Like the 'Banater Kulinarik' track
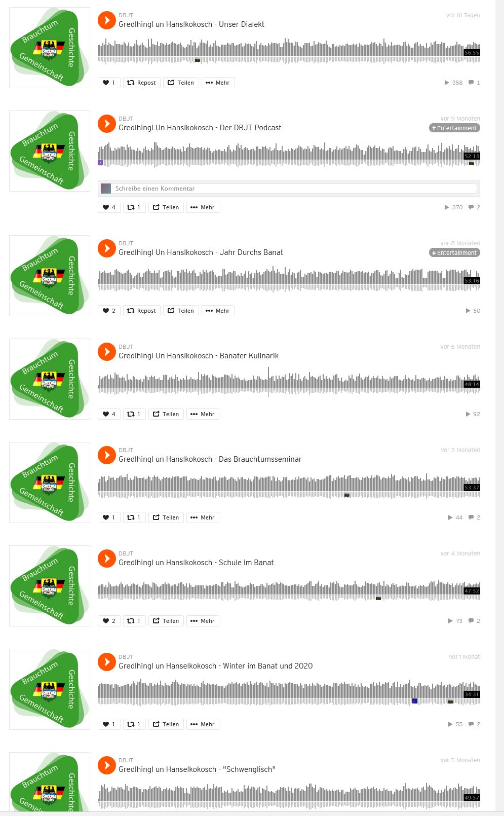The width and height of the screenshot is (504, 816). pos(109,414)
